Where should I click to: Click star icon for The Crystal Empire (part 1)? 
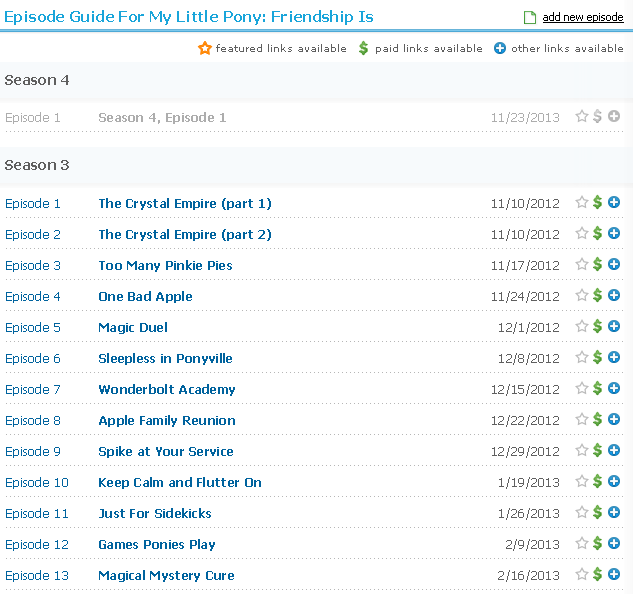(x=582, y=202)
